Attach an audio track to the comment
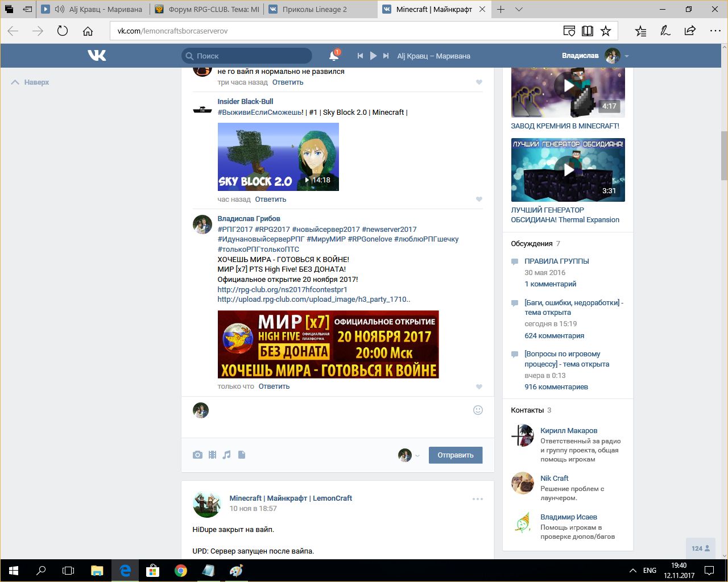 pos(227,455)
